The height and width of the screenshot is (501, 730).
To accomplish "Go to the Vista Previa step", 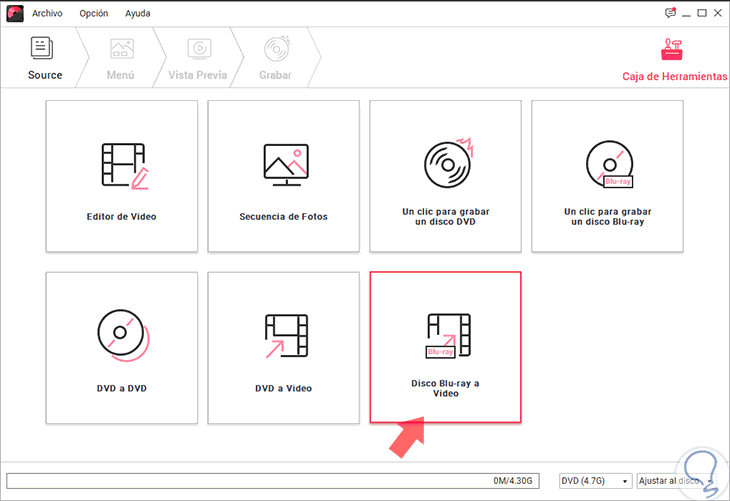I will click(x=198, y=58).
